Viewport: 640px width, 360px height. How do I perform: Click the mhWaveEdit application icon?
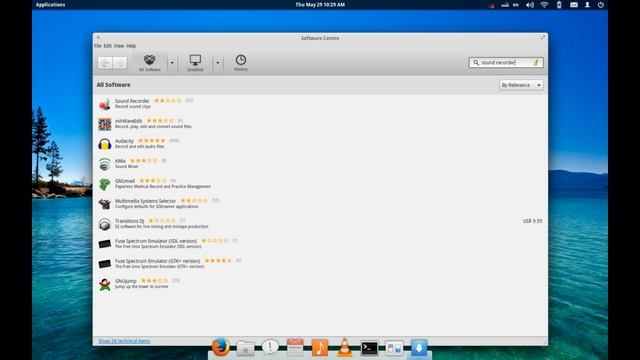tap(104, 124)
